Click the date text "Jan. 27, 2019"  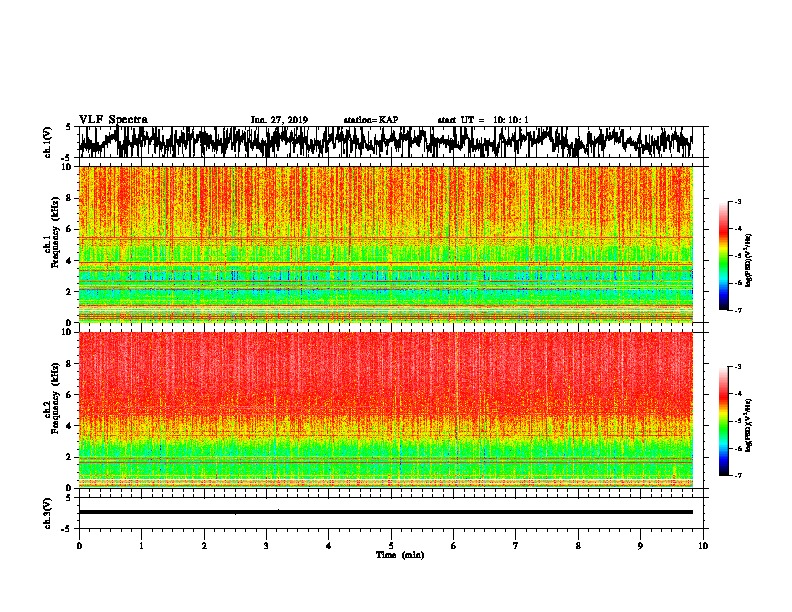tap(279, 120)
